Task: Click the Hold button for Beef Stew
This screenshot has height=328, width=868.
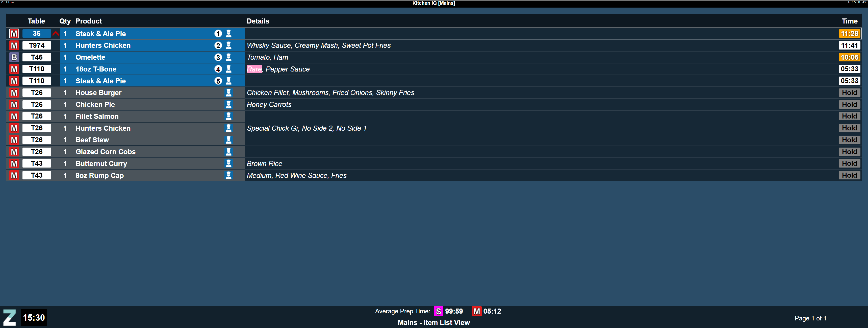Action: coord(849,140)
